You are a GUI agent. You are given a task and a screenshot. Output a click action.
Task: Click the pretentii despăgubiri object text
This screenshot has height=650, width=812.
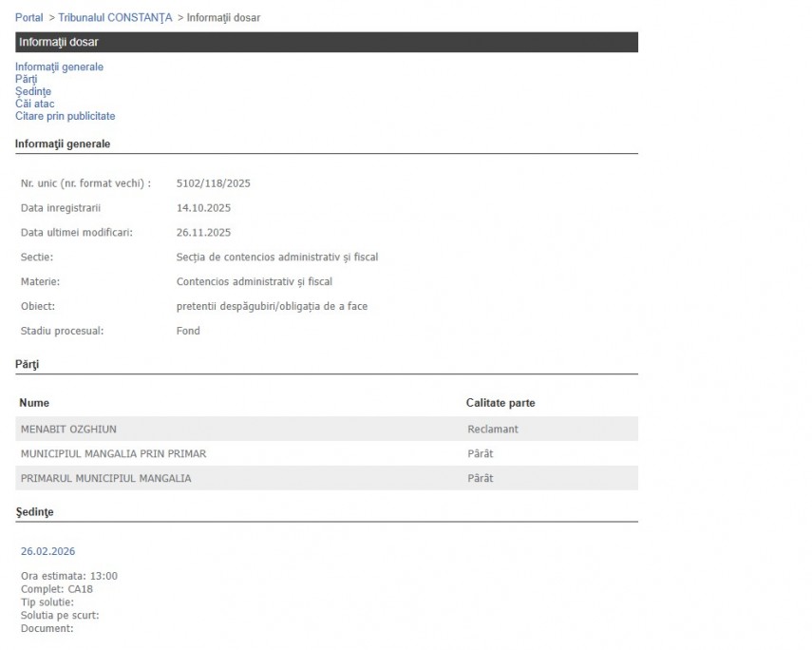click(272, 307)
